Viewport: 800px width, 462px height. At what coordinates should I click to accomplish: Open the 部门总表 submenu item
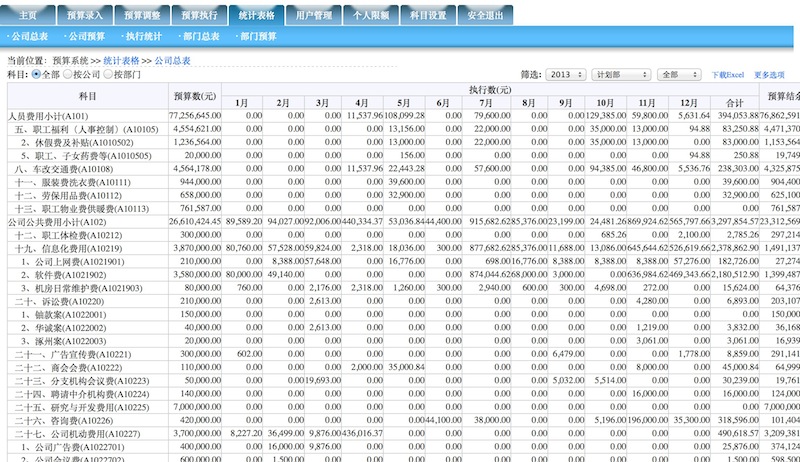[199, 37]
